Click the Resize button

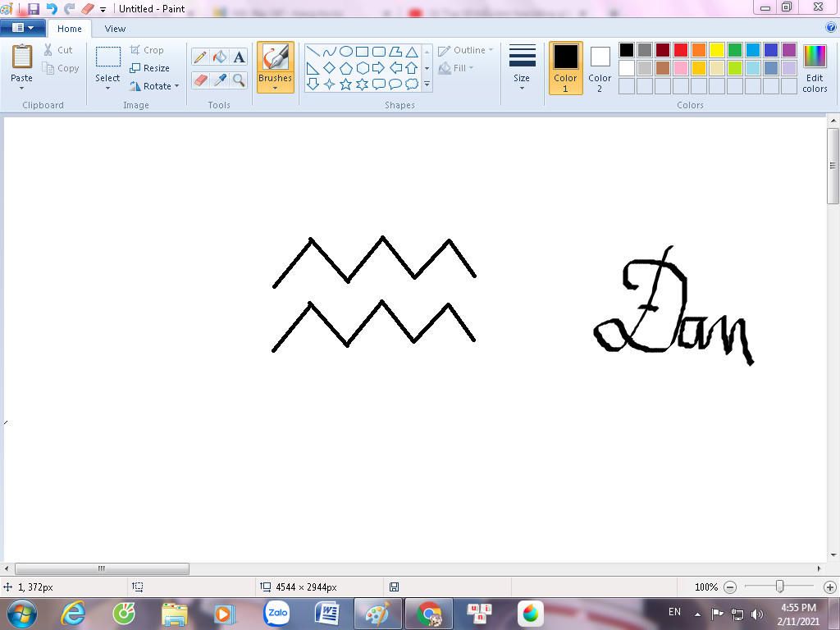click(149, 68)
